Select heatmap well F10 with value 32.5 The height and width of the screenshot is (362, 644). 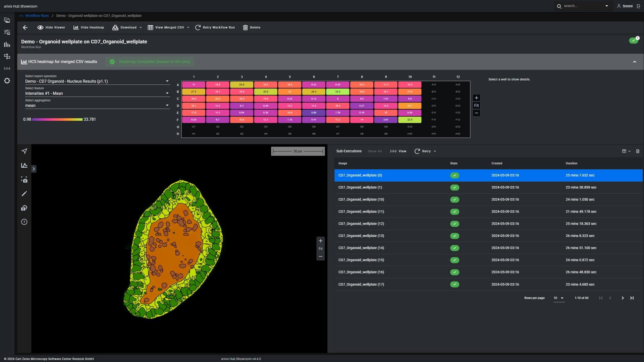click(410, 120)
